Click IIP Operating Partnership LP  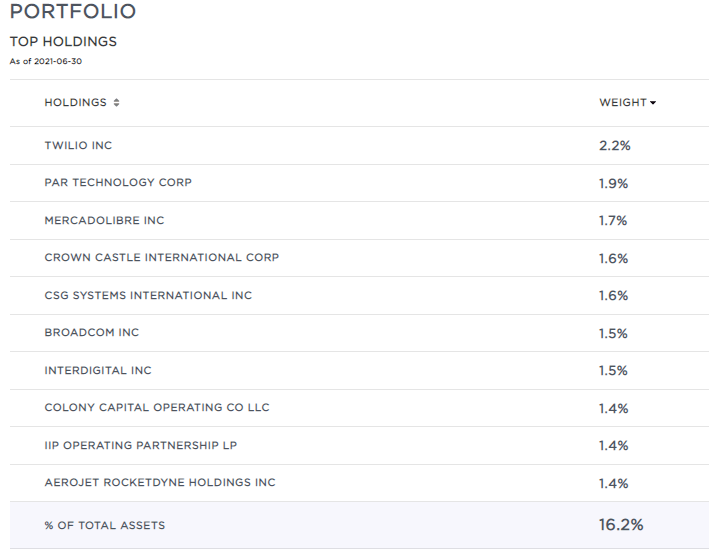(x=140, y=446)
